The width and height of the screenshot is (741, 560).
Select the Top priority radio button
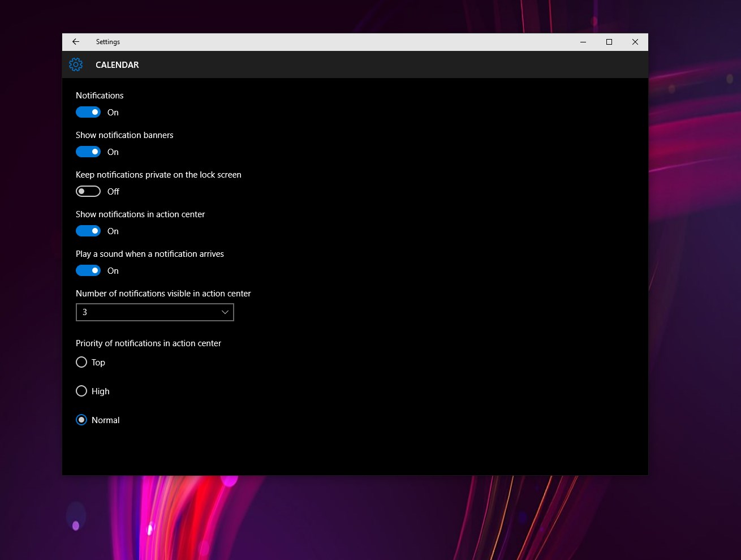(81, 362)
